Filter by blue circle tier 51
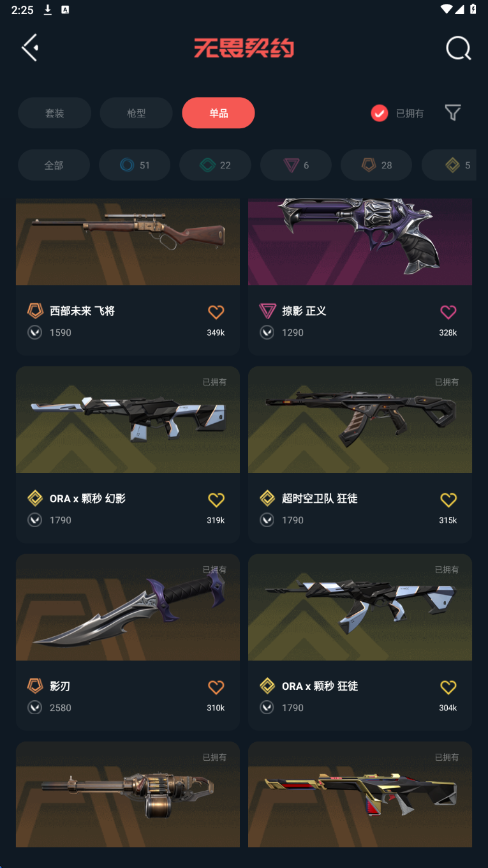 point(135,165)
